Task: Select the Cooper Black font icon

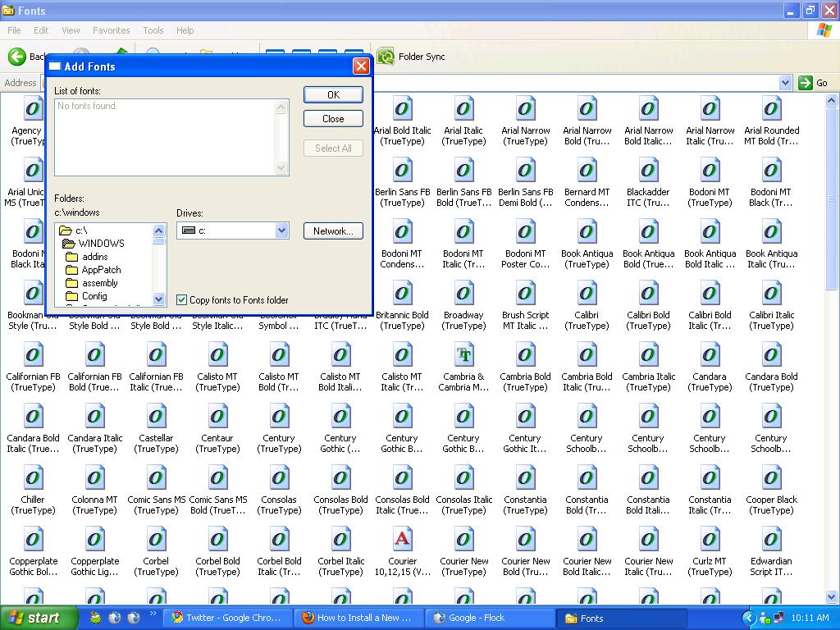Action: point(771,478)
